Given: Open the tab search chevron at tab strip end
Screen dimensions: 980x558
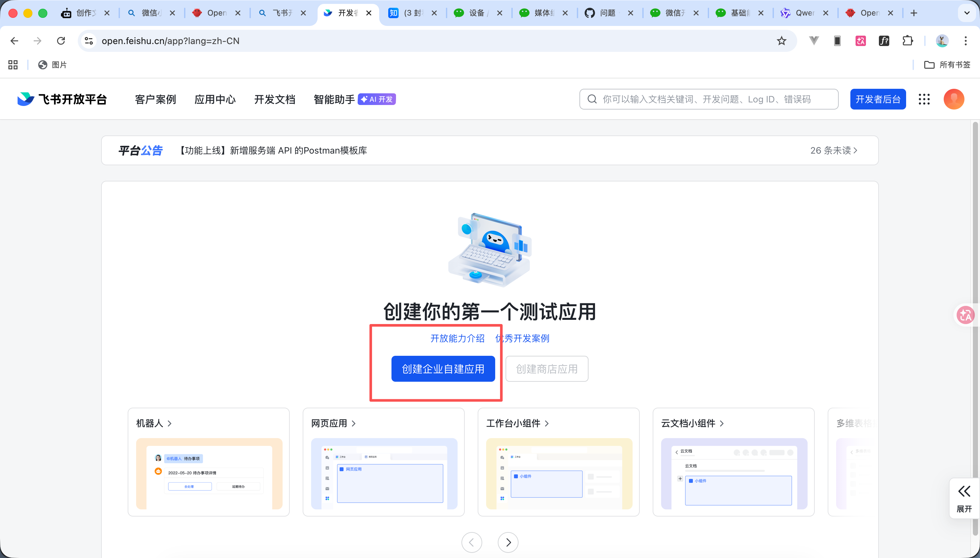Looking at the screenshot, I should [x=967, y=13].
